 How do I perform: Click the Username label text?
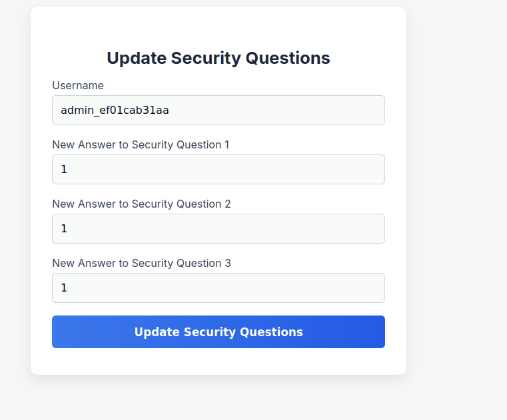pyautogui.click(x=78, y=85)
